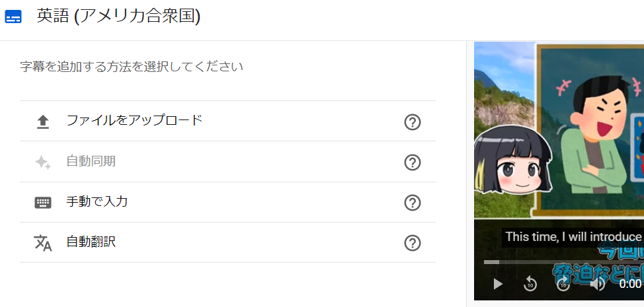Open help for ファイルをアップロード
Screen dimensions: 644x307
(413, 122)
